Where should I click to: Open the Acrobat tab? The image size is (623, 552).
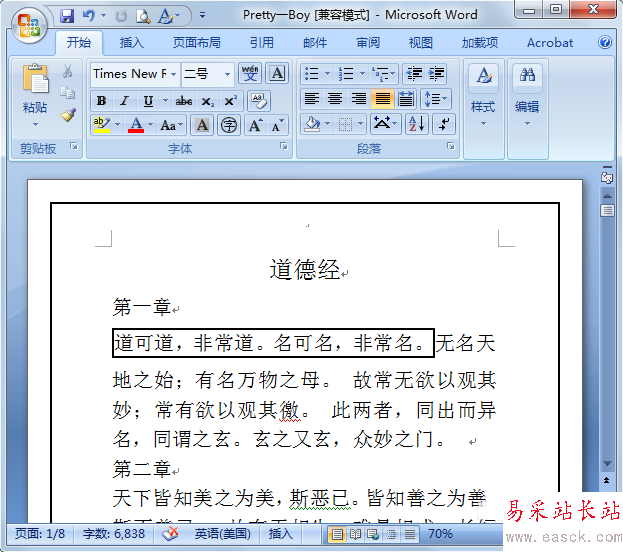[x=550, y=42]
